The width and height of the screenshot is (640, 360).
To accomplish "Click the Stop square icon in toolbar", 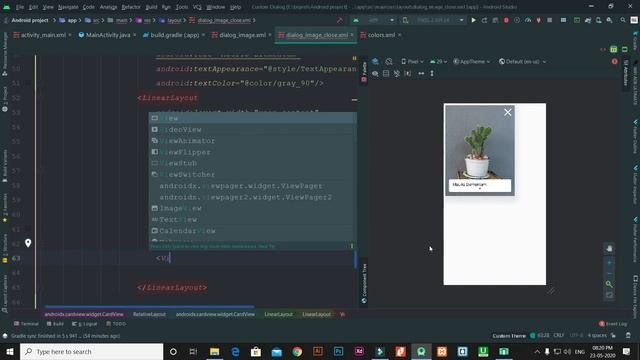I will pyautogui.click(x=550, y=20).
